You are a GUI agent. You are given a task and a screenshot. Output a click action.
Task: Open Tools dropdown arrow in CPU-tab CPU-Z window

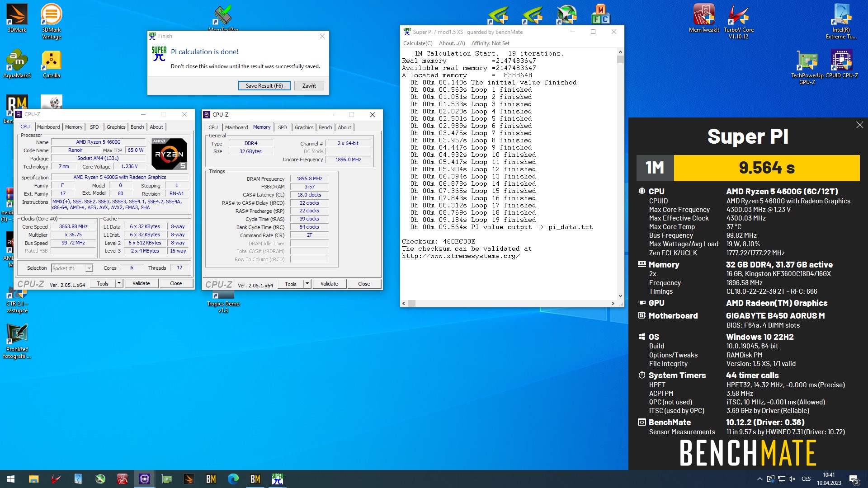119,283
